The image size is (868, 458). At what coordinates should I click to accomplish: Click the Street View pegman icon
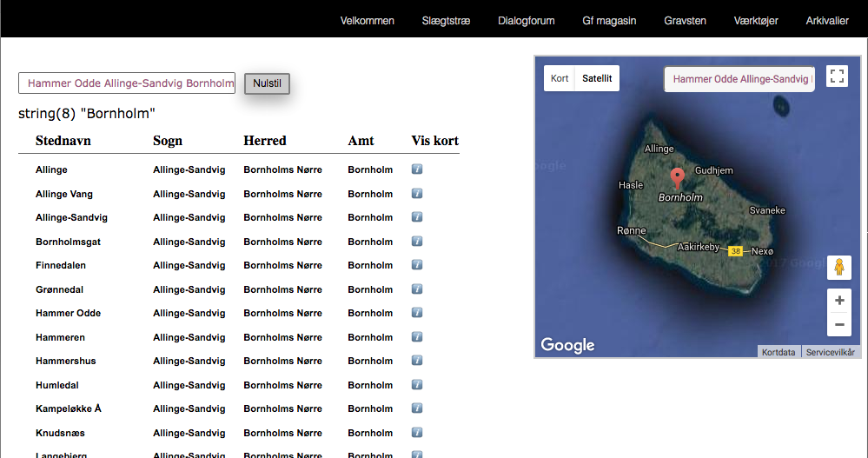click(x=838, y=267)
